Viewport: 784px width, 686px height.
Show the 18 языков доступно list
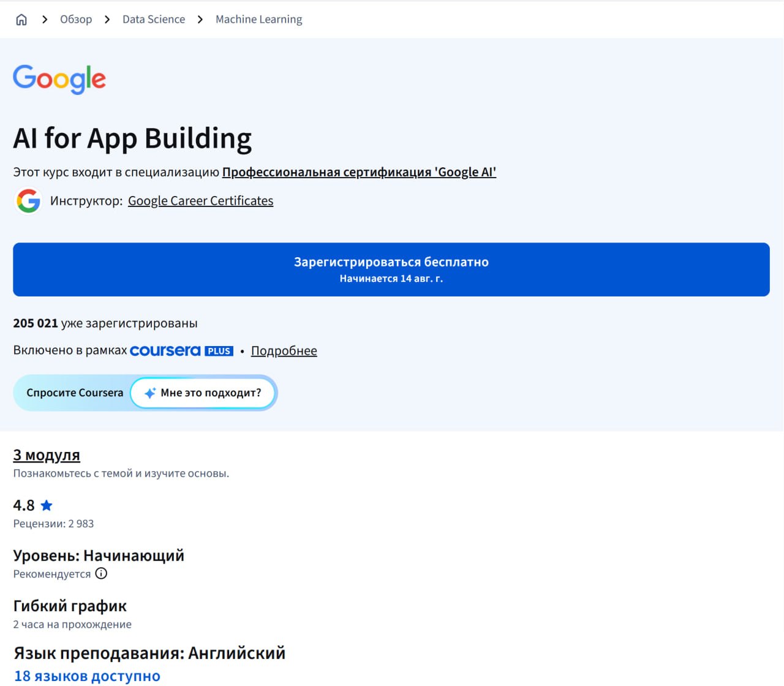tap(87, 676)
